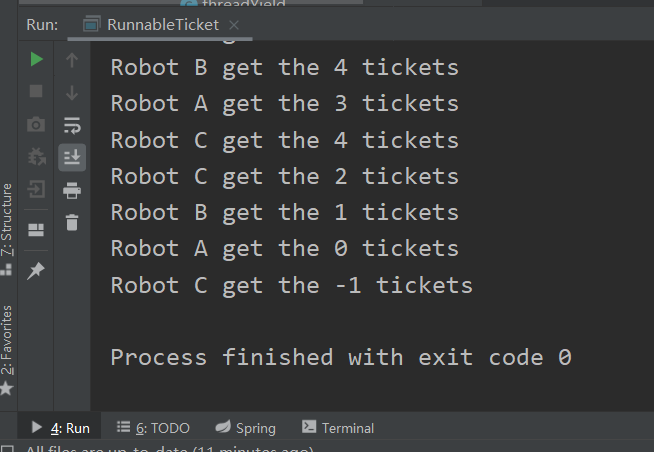This screenshot has width=654, height=452.
Task: Toggle the Pin Tab pushpin
Action: click(x=37, y=271)
